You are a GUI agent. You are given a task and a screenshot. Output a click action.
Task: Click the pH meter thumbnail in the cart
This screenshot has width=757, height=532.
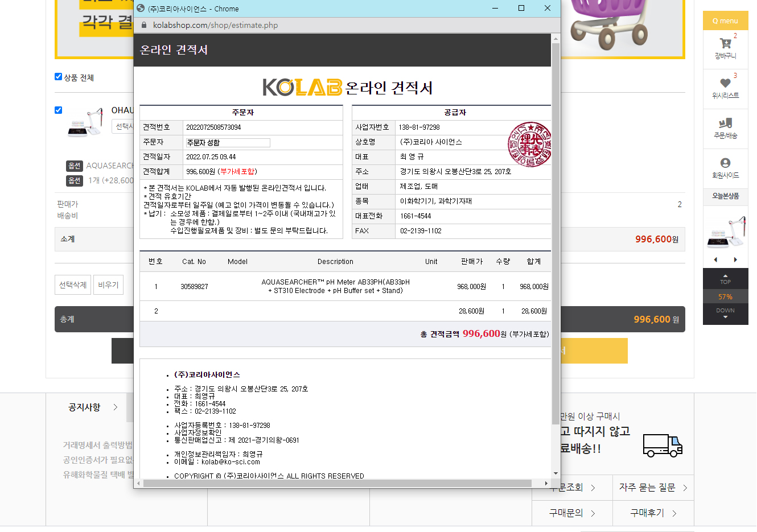(85, 122)
